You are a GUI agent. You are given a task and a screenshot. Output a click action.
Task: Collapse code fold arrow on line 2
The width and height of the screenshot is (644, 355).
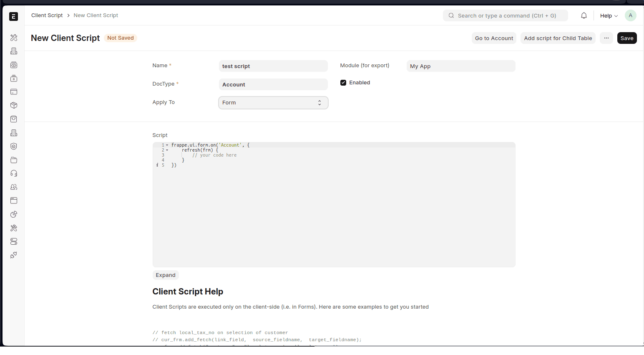[167, 150]
